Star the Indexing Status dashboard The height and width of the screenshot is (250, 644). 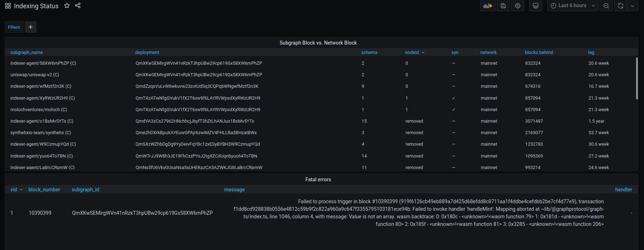click(67, 5)
